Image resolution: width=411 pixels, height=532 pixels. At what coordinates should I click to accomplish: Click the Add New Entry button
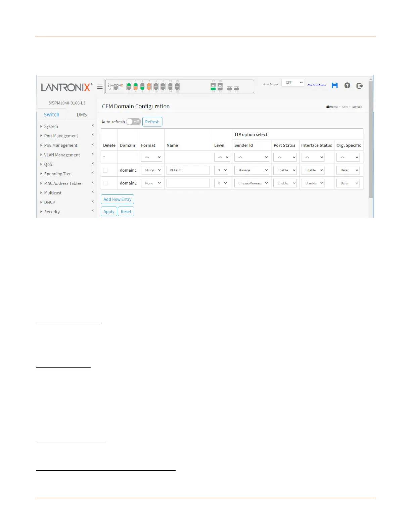pyautogui.click(x=118, y=199)
